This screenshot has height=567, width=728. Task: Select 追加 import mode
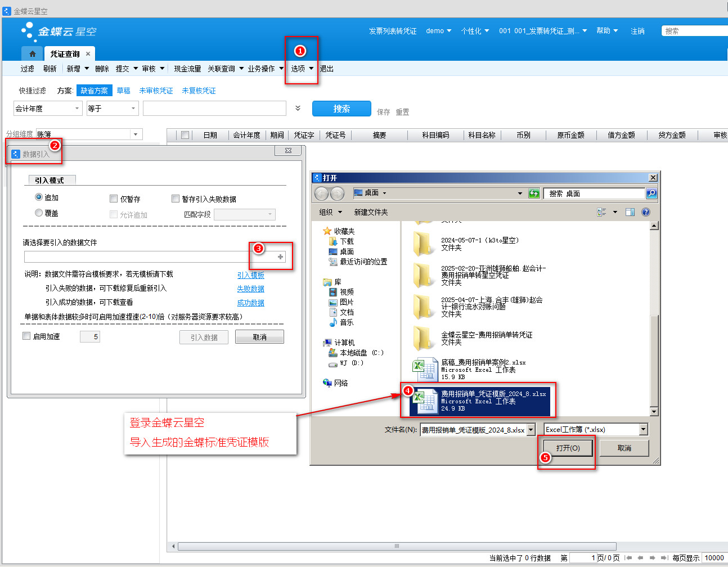tap(39, 197)
